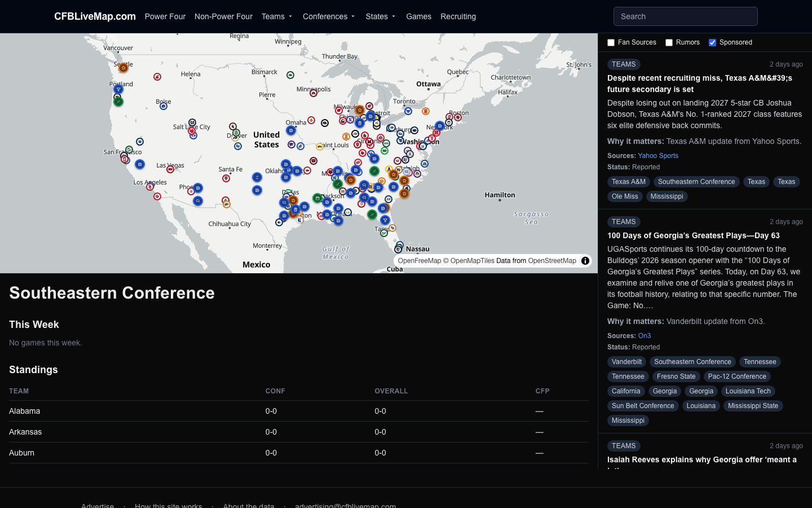Click the Texas A&M tag
Viewport: 812px width, 508px height.
629,182
